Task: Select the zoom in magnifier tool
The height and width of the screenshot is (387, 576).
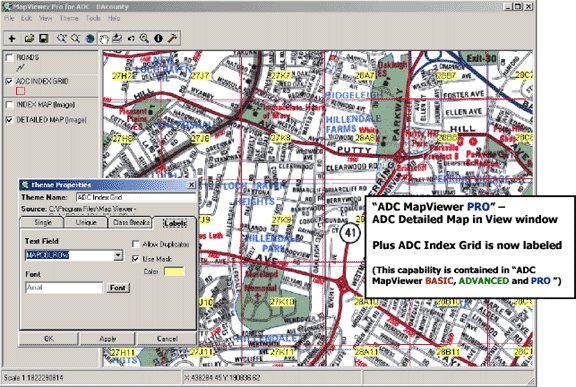Action: (x=61, y=38)
